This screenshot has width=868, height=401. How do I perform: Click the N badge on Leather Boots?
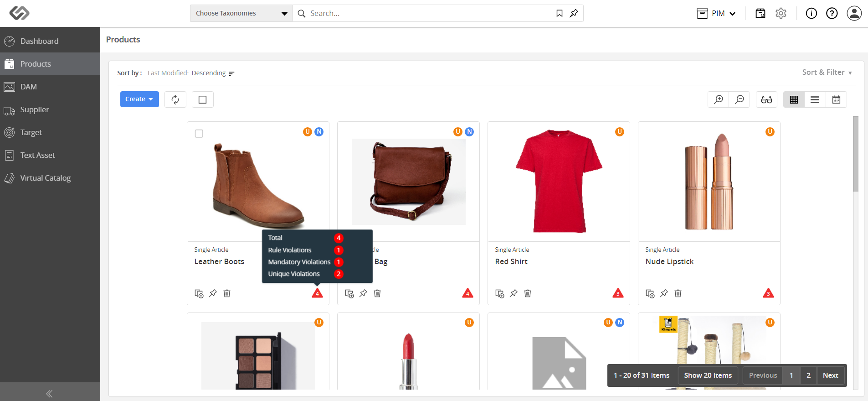point(319,132)
